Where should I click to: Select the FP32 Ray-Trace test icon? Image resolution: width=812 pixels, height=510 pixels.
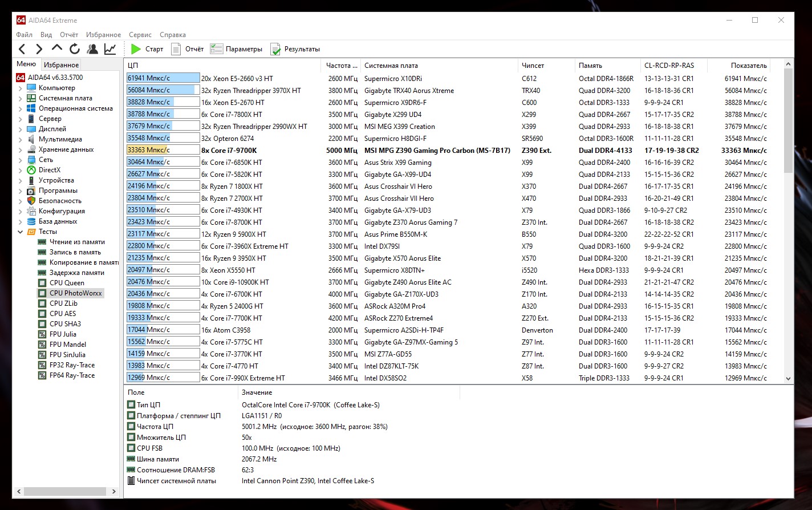coord(42,365)
